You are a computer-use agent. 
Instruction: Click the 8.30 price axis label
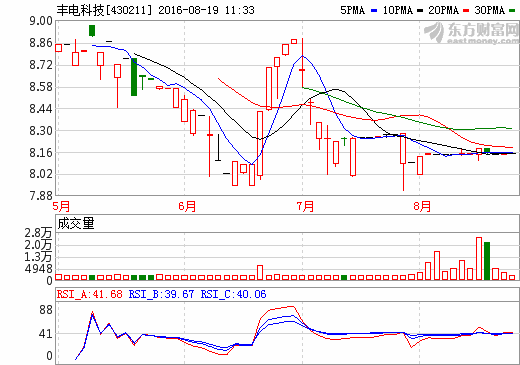pyautogui.click(x=41, y=131)
